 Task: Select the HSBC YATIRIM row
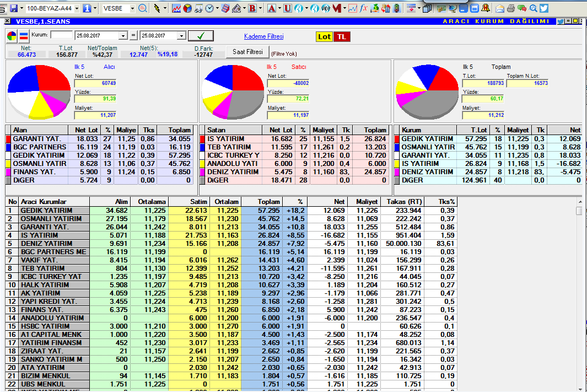[x=231, y=326]
